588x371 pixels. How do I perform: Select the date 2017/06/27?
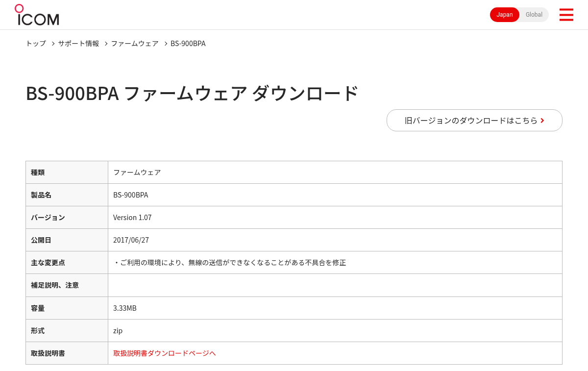(x=131, y=240)
